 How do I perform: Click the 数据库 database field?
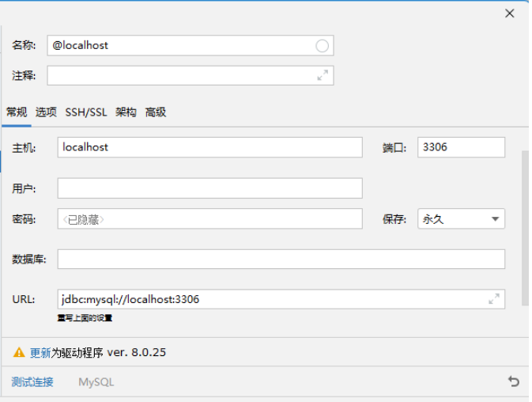[x=281, y=259]
